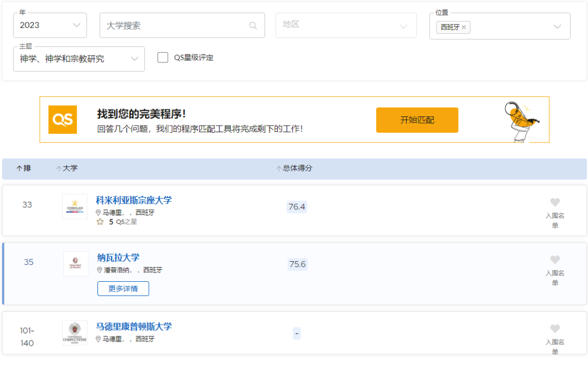Image resolution: width=588 pixels, height=365 pixels.
Task: Click the magnifier icon in university search
Action: click(253, 26)
